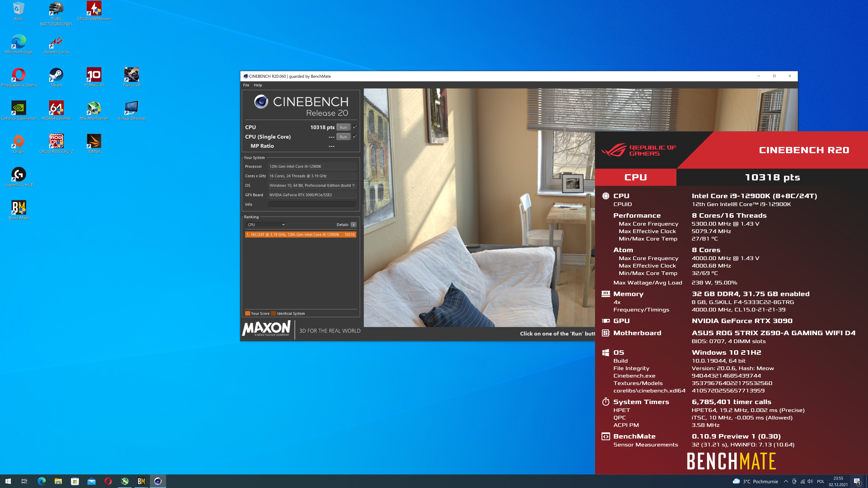Click BenchMate icon in the taskbar

(141, 481)
